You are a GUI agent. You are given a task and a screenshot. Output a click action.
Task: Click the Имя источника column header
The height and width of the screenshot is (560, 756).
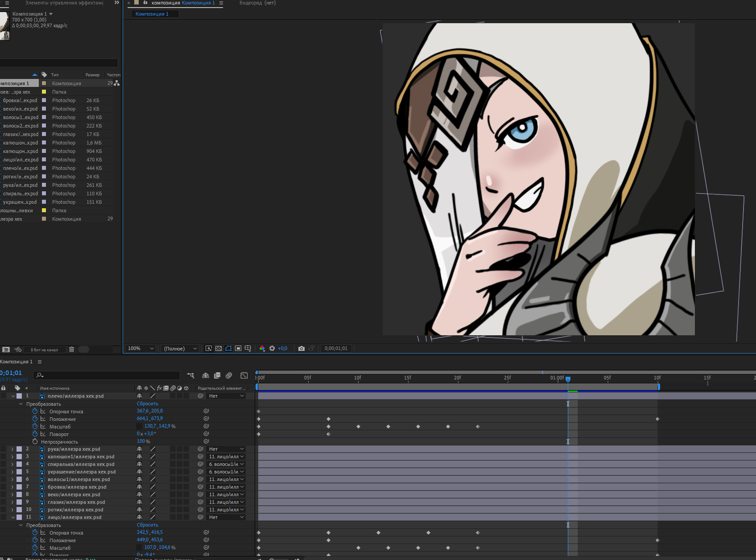[54, 388]
